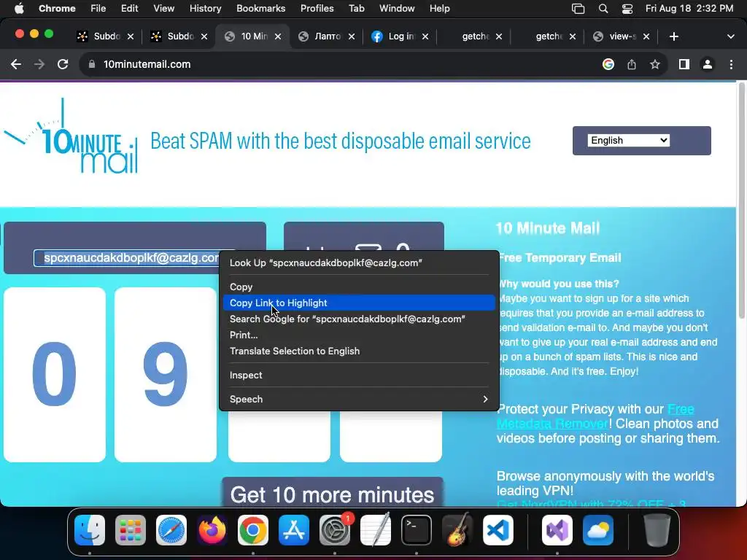747x560 pixels.
Task: Open the Chrome File menu
Action: (x=98, y=9)
